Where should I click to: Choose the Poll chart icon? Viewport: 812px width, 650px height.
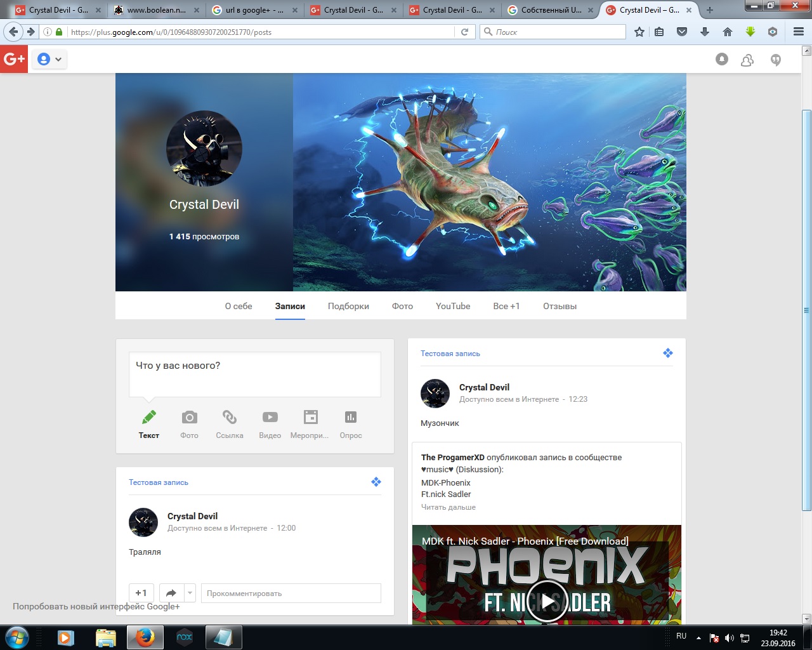click(350, 418)
